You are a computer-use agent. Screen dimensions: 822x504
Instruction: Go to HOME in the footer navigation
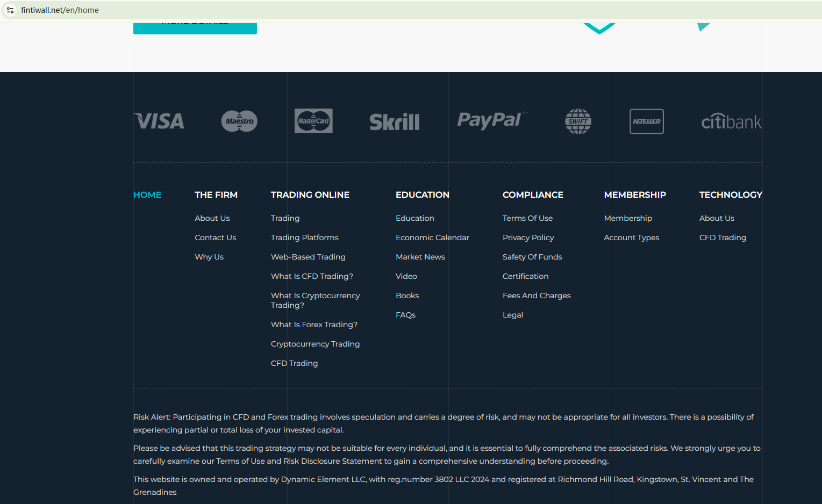[x=147, y=195]
